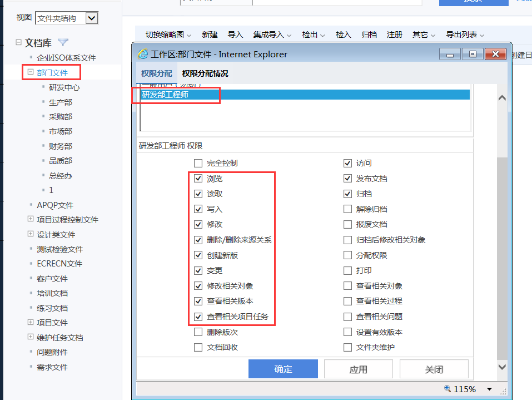Collapse the 部门文件 tree node
This screenshot has width=532, height=400.
[x=31, y=72]
